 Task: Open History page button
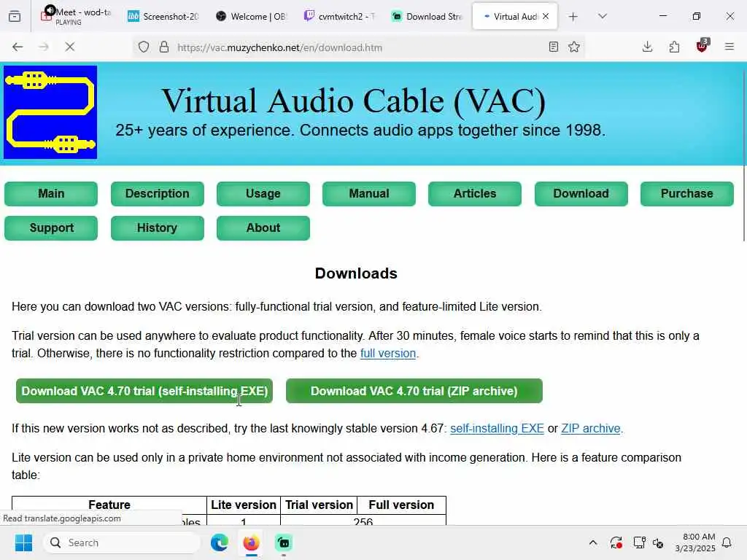click(x=158, y=228)
